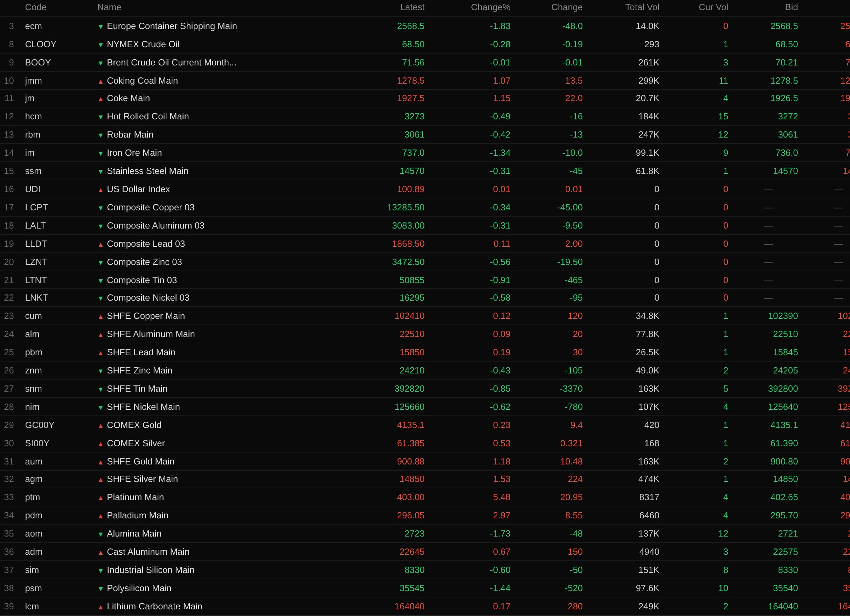Click the Total Vol column header
This screenshot has height=616, width=850.
click(x=642, y=7)
